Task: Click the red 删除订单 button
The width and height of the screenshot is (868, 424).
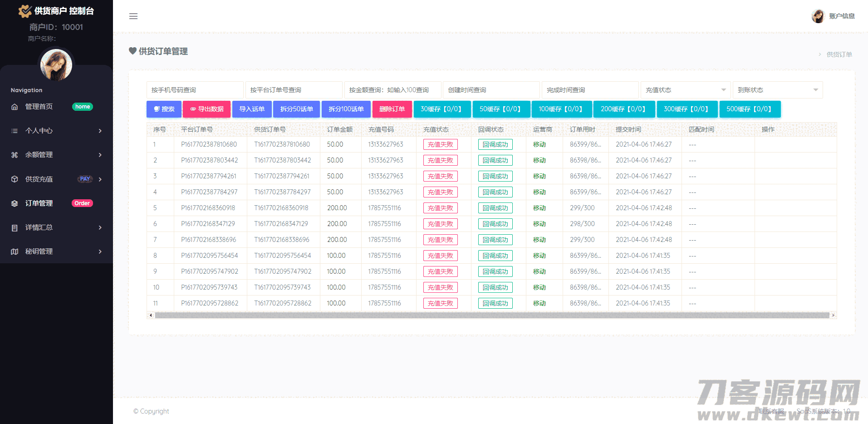Action: pyautogui.click(x=392, y=109)
